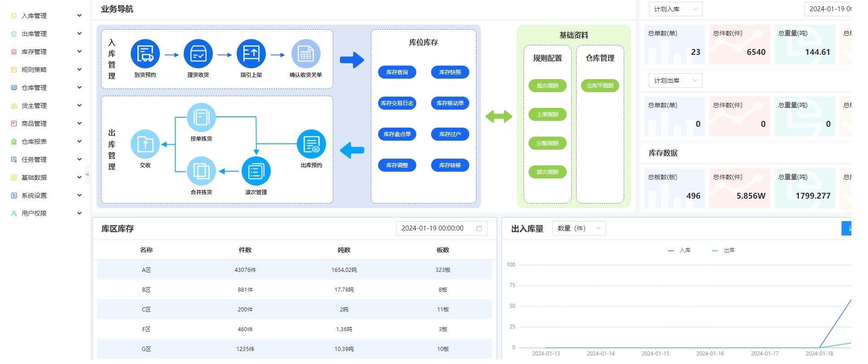Click the 仓库管理 sidebar icon

pos(14,88)
